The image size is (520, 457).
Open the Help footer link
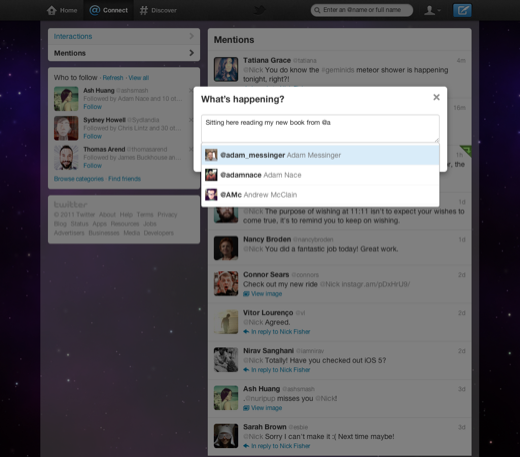point(126,214)
